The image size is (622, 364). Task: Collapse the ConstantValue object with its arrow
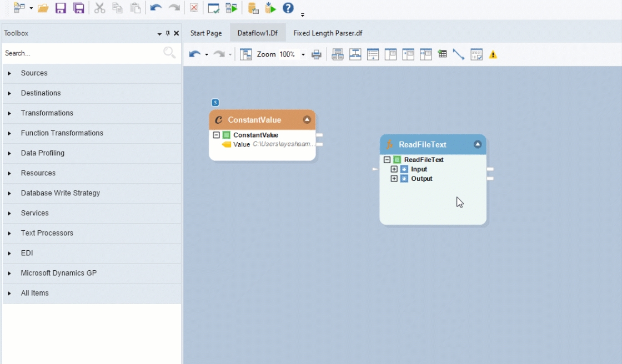coord(307,120)
